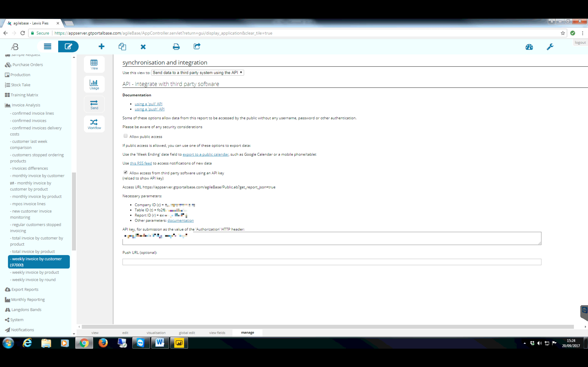Enable the Allow public access checkbox
Screen dimensions: 588x367
pyautogui.click(x=126, y=136)
